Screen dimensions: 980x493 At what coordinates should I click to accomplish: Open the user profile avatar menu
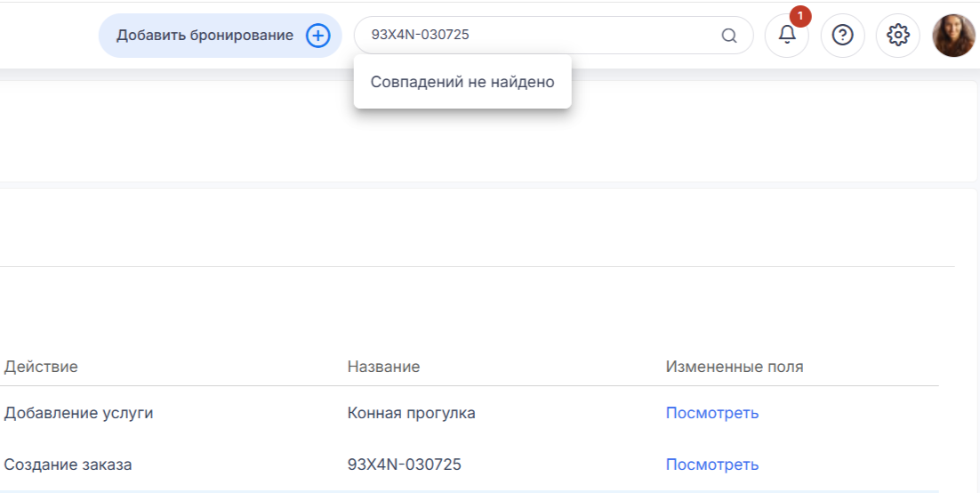click(x=953, y=35)
